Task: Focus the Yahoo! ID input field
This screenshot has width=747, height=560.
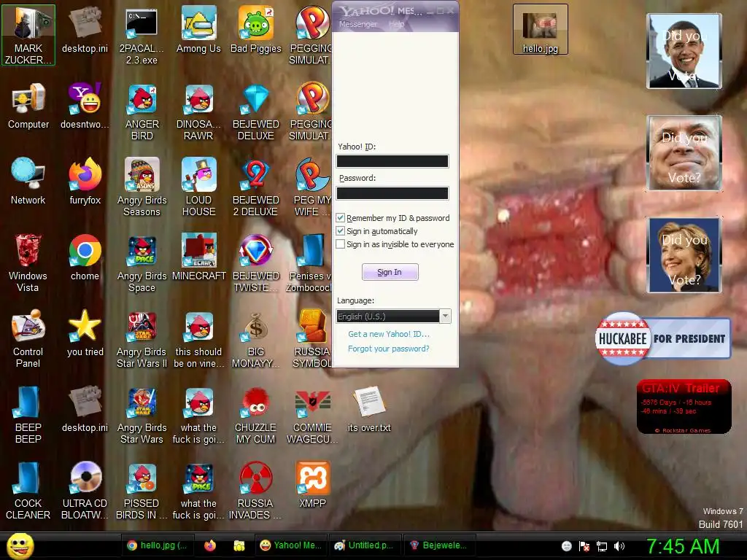Action: 392,161
